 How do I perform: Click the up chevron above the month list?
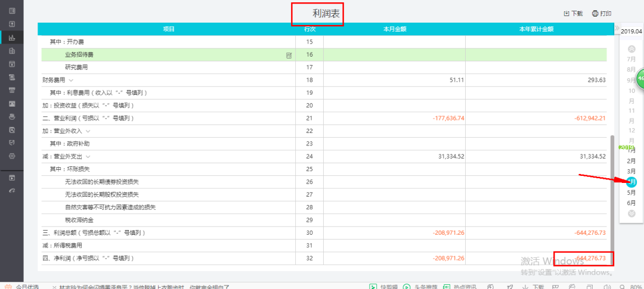(631, 49)
